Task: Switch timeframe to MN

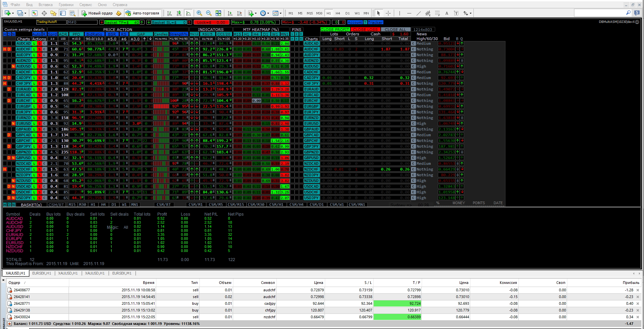Action: click(x=366, y=13)
